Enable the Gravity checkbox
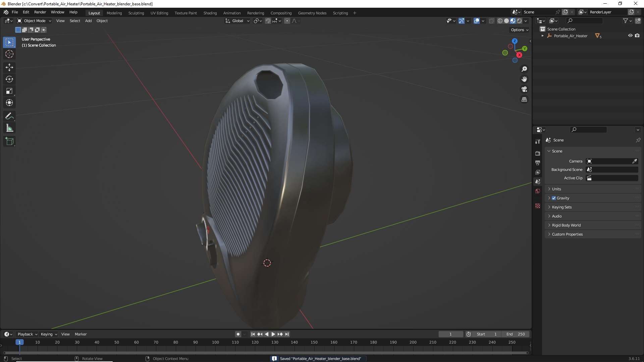Viewport: 644px width, 362px height. coord(554,198)
